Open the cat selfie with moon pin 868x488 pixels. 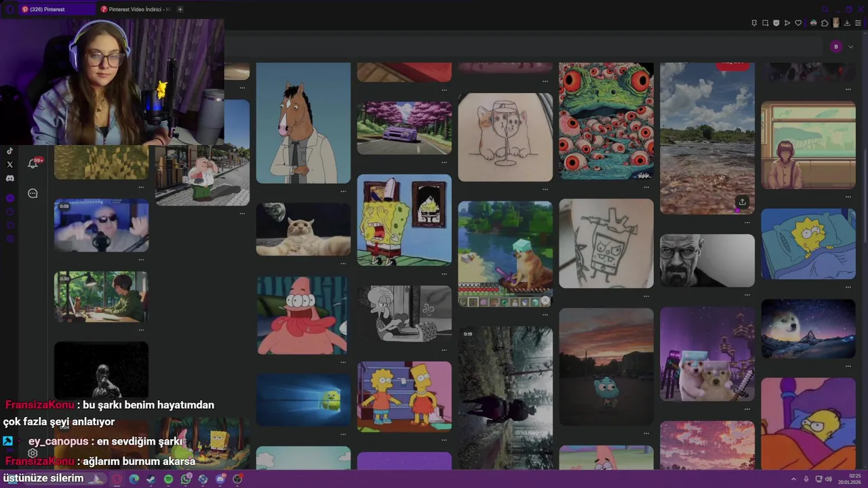pos(303,229)
